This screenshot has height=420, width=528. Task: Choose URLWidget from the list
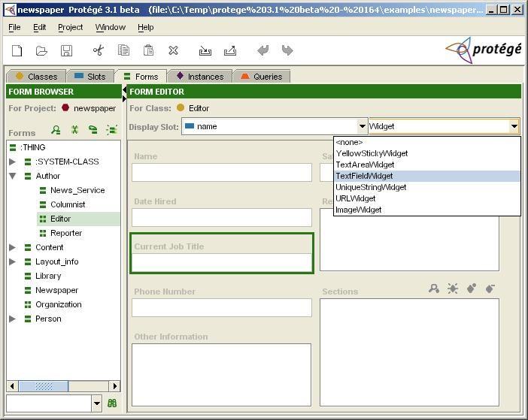[427, 198]
